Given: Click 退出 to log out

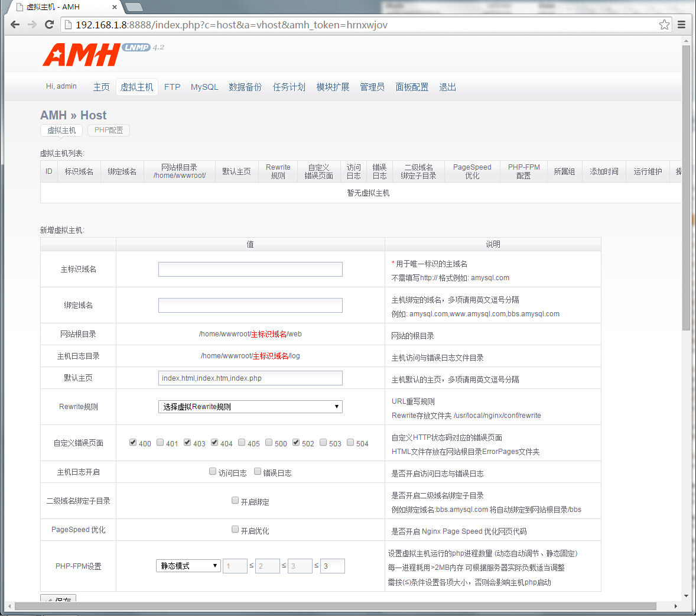Looking at the screenshot, I should pos(447,87).
